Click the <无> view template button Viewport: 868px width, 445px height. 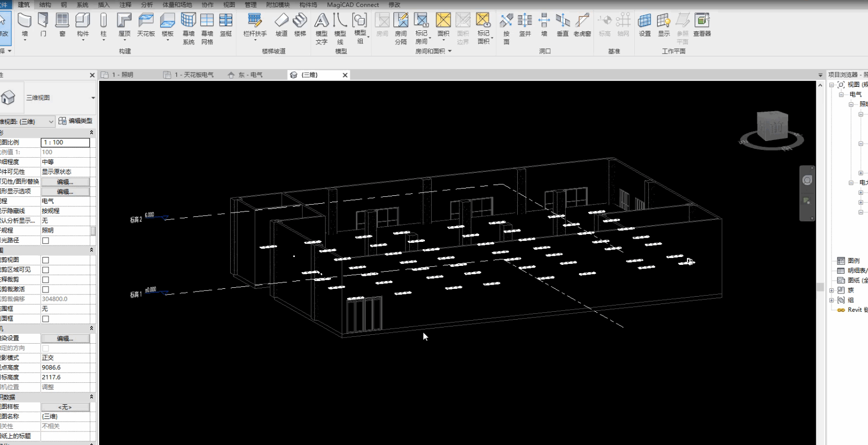point(65,407)
